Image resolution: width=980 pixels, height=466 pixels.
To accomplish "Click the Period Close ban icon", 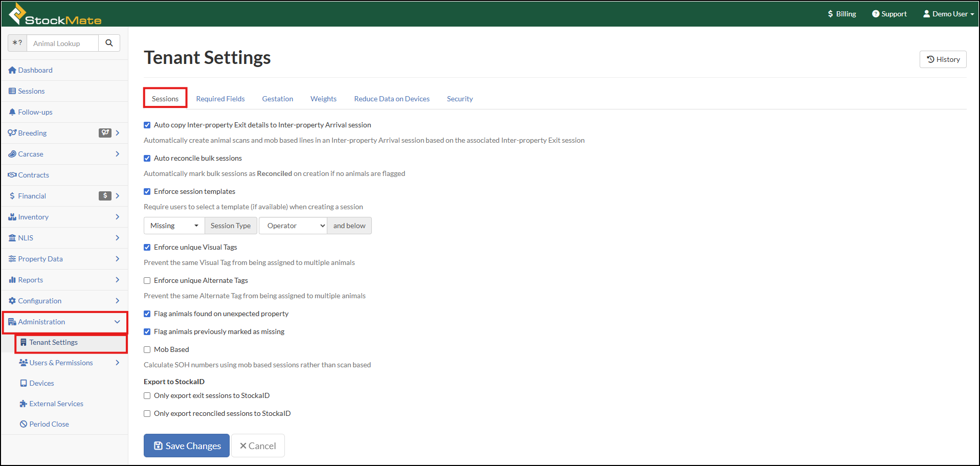I will (24, 424).
